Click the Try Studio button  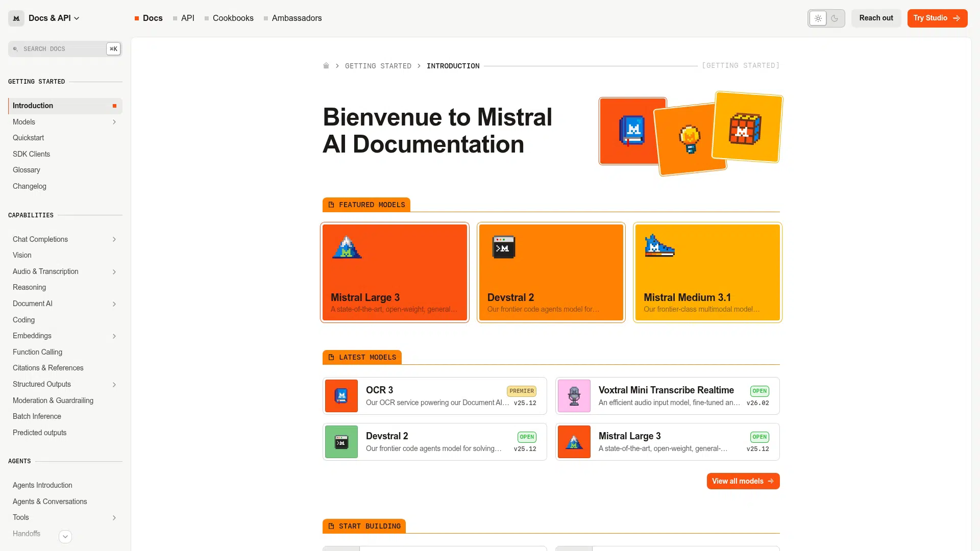(937, 18)
